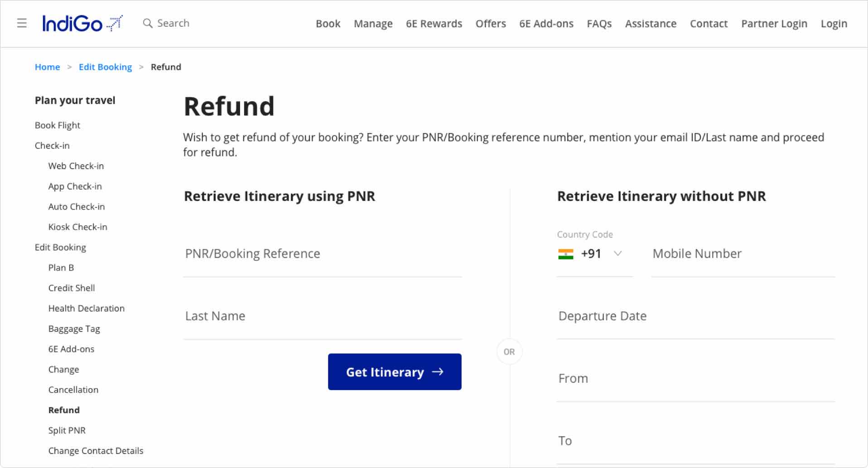Click the IndiGo airline logo
The image size is (868, 468).
click(82, 23)
